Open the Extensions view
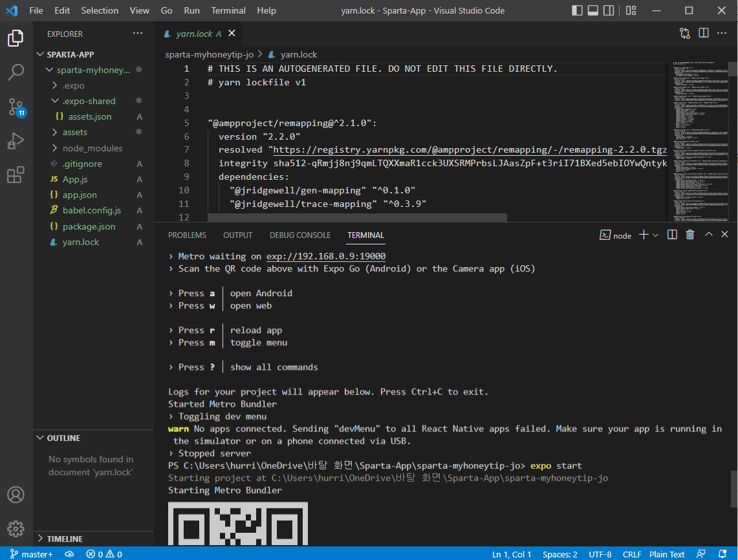The image size is (738, 560). pyautogui.click(x=16, y=175)
